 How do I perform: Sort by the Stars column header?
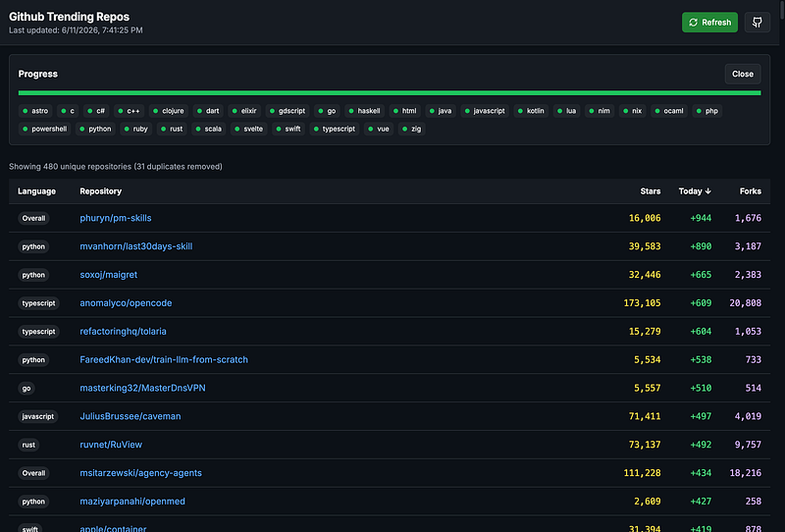click(x=651, y=191)
